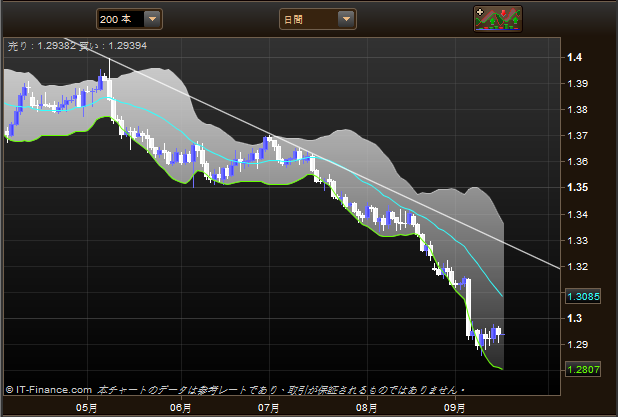Click the 売り : 1.29382 sell rate text
Image resolution: width=618 pixels, height=417 pixels.
click(x=42, y=46)
